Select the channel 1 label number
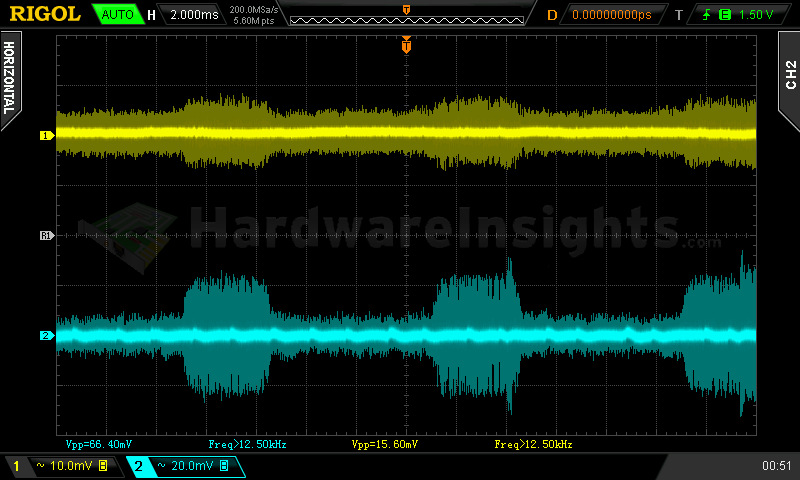The image size is (800, 480). (16, 466)
